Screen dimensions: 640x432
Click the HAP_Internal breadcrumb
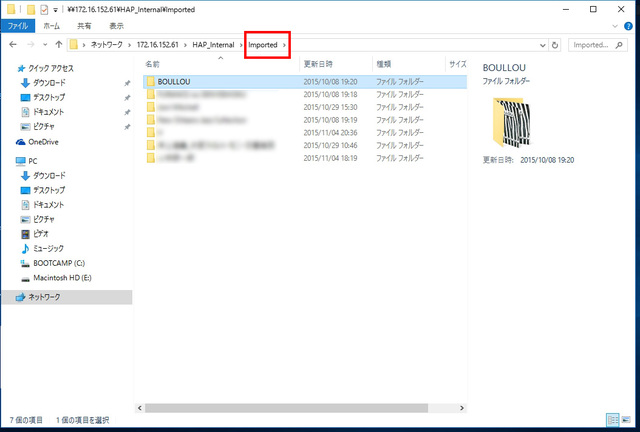click(213, 45)
